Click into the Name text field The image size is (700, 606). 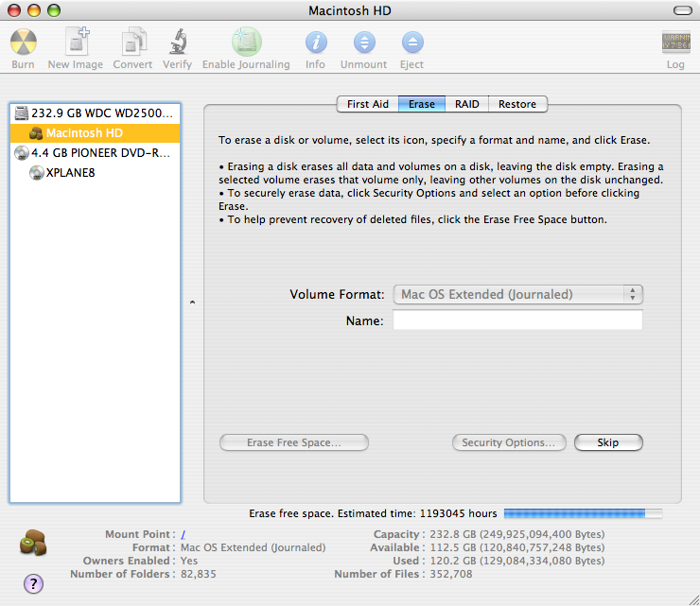coord(517,320)
